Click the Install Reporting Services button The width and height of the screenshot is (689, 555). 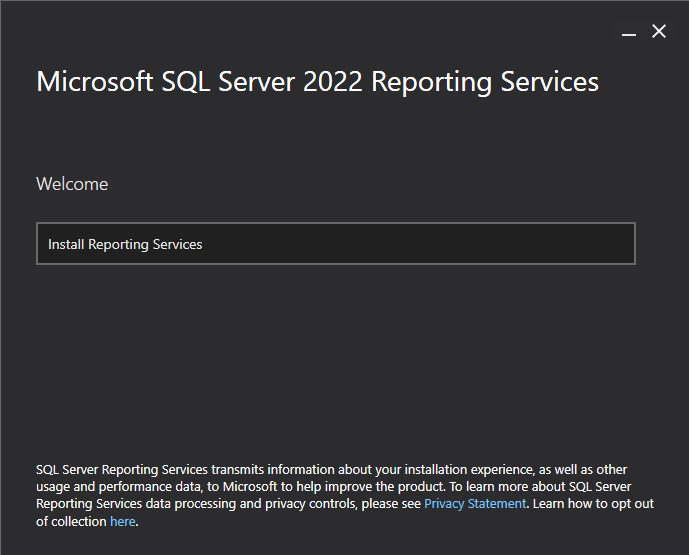336,243
